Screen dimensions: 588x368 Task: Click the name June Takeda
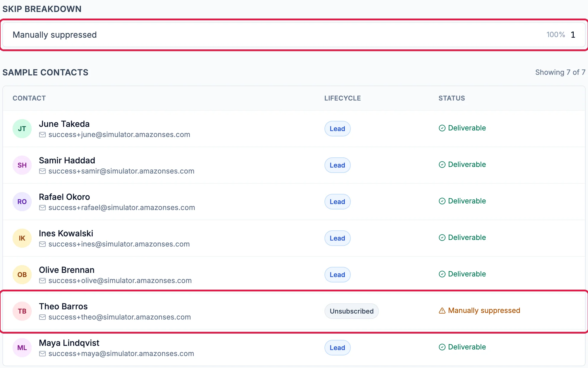tap(64, 124)
